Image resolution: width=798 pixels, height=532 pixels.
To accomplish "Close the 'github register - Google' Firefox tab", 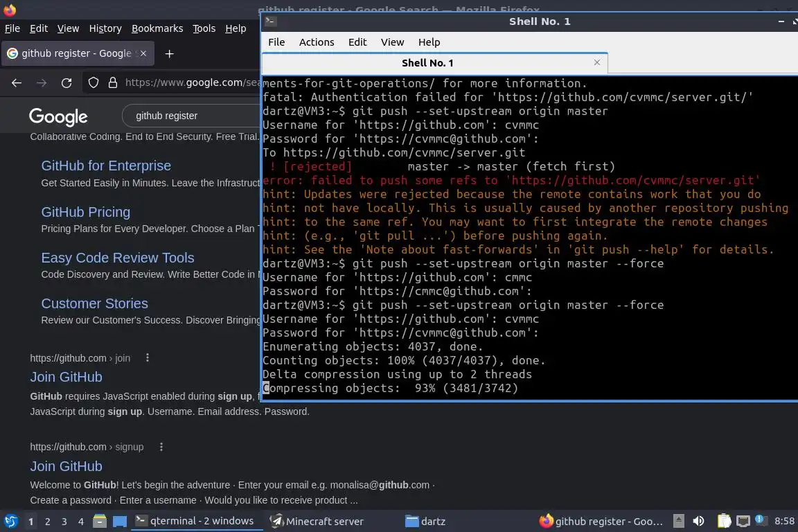I will coord(143,53).
